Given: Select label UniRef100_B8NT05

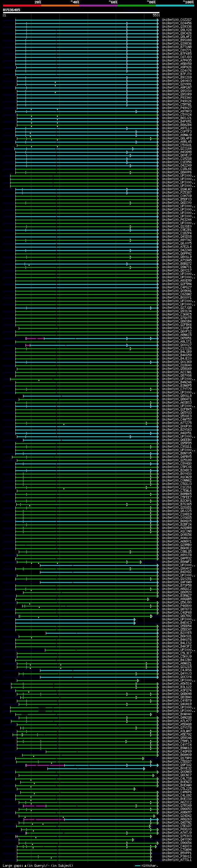Looking at the screenshot, I should pyautogui.click(x=177, y=454).
